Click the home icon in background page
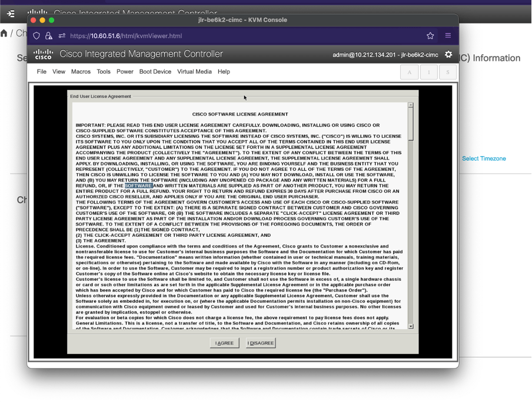 pos(4,33)
